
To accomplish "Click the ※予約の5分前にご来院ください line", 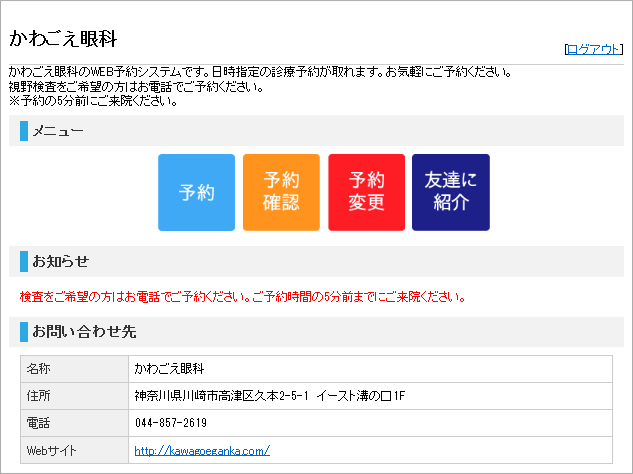I will coord(94,101).
